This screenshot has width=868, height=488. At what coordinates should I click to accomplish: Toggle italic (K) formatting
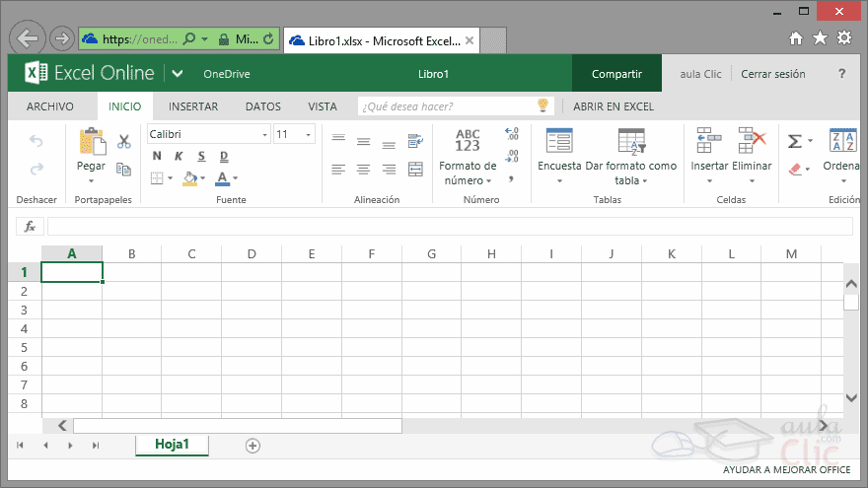[x=179, y=156]
